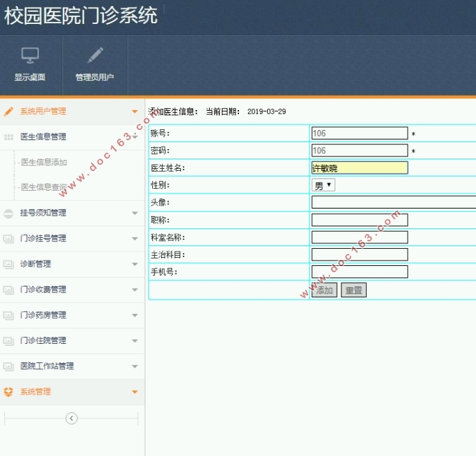476x456 pixels.
Task: Expand the 门诊药房管理 arrow
Action: (135, 315)
